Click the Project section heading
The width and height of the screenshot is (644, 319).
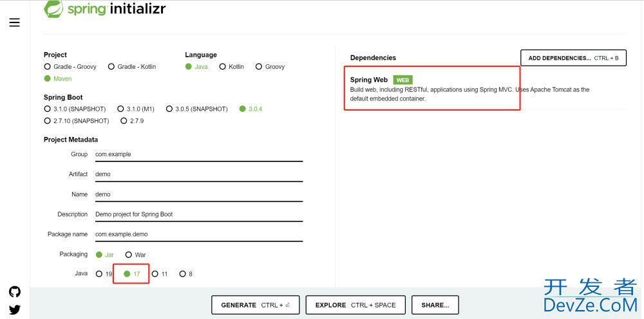click(x=55, y=55)
